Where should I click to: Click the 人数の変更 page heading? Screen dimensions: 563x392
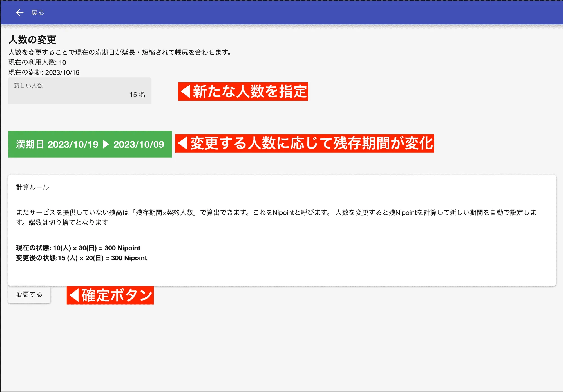32,40
